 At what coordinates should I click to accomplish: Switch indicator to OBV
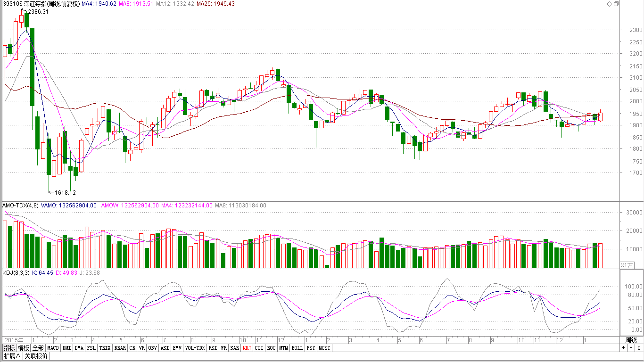153,348
